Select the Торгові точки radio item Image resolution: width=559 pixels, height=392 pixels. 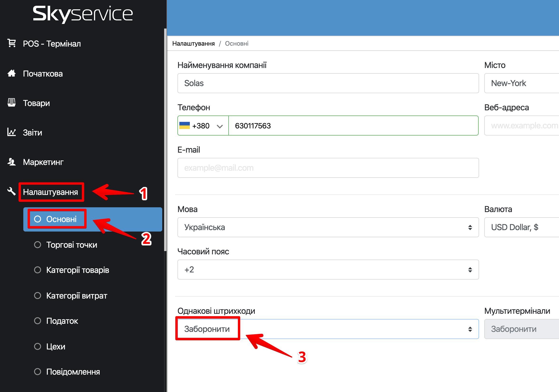pos(38,245)
